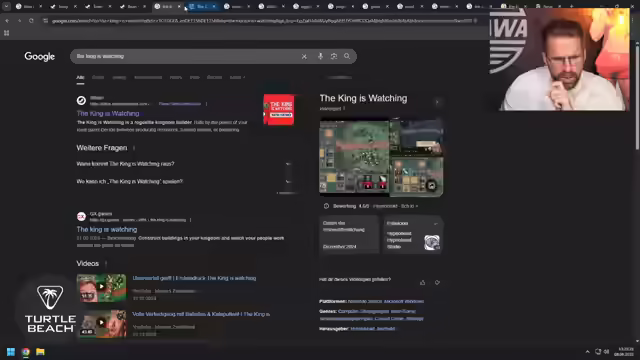The image size is (640, 360).
Task: Clear the search box with X icon
Action: coord(304,57)
